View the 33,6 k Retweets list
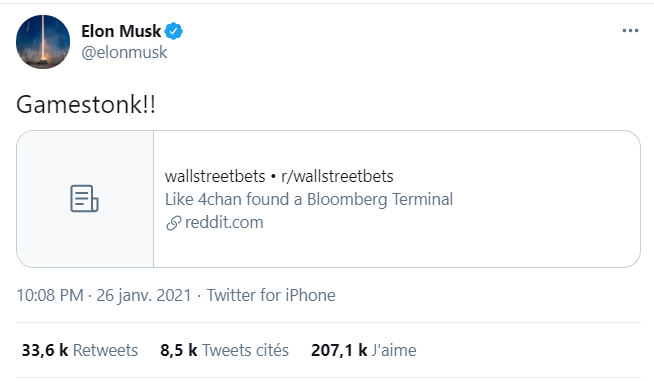Image resolution: width=654 pixels, height=381 pixels. [80, 350]
